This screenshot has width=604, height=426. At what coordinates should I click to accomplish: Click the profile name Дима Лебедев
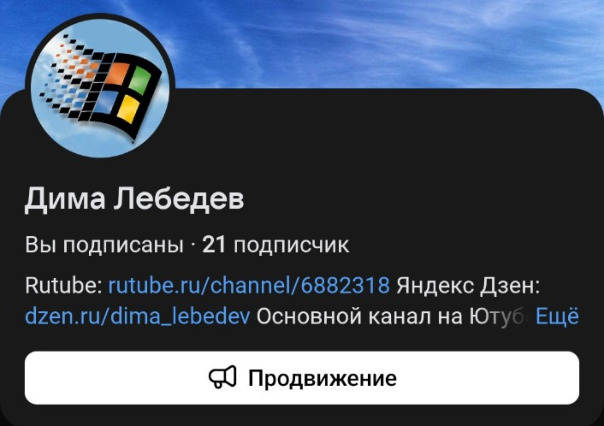pos(134,199)
